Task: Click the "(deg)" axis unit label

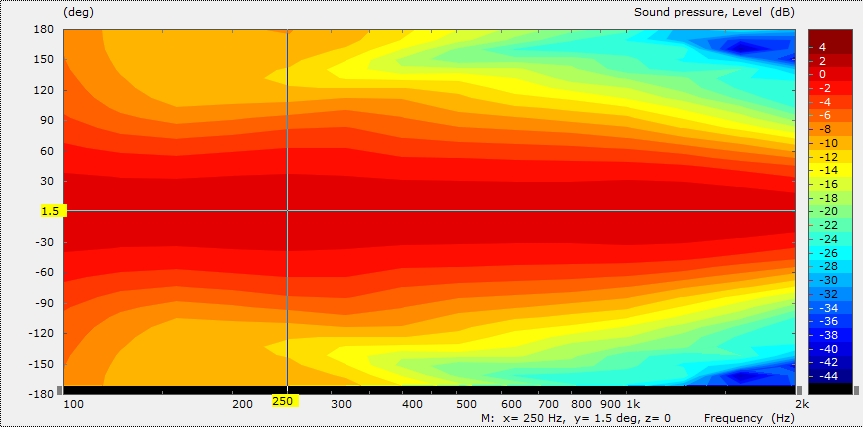Action: tap(79, 12)
